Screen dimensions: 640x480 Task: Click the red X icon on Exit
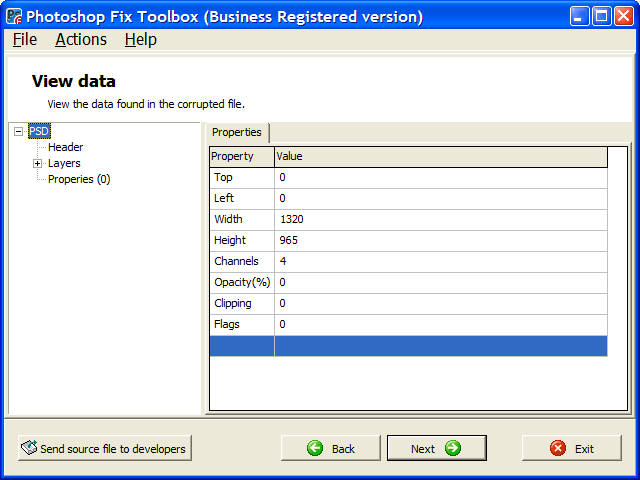click(558, 448)
